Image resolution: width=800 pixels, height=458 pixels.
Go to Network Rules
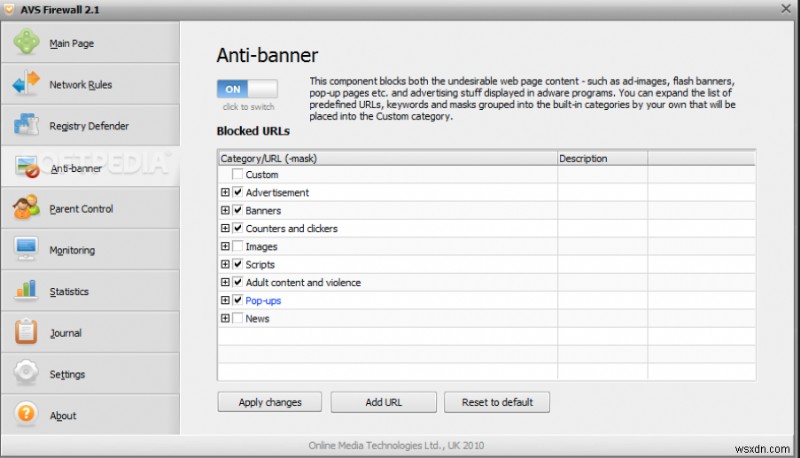pos(90,84)
